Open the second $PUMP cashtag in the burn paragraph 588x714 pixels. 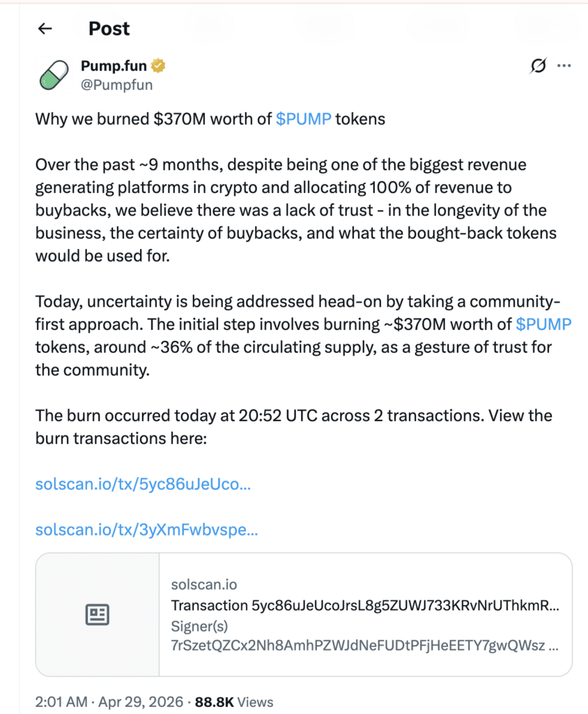[544, 324]
